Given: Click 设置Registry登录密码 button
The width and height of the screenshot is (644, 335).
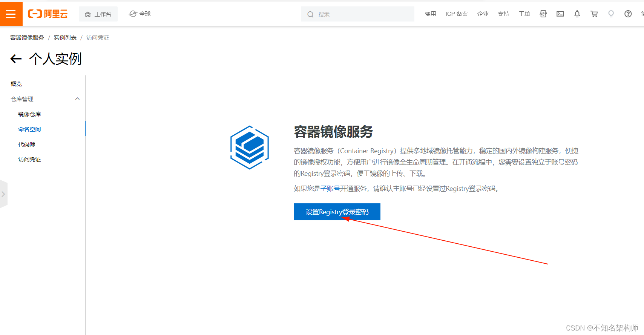Looking at the screenshot, I should point(337,212).
